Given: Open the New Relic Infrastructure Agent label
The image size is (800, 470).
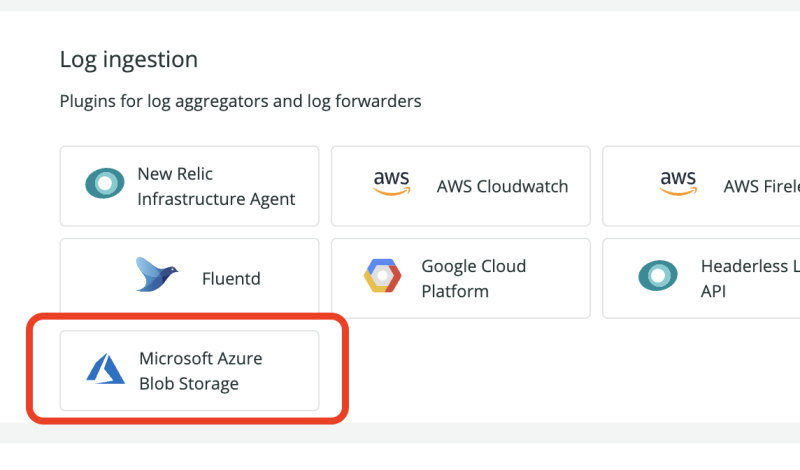Looking at the screenshot, I should (216, 186).
